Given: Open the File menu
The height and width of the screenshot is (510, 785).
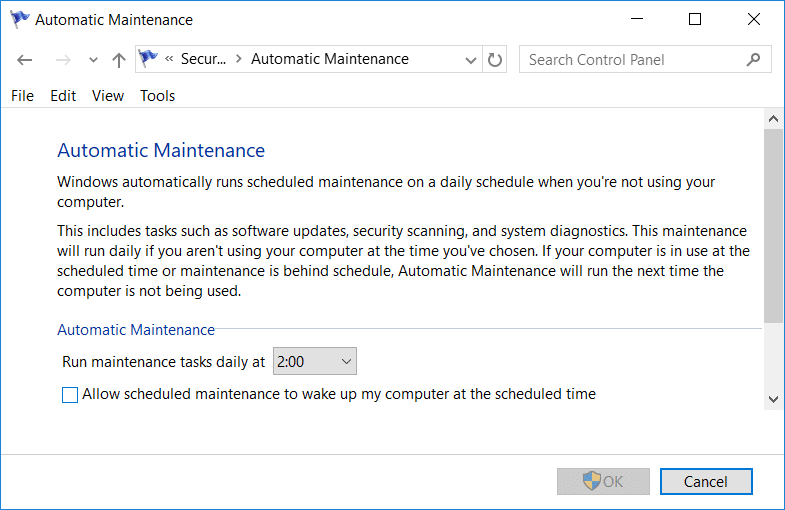Looking at the screenshot, I should (22, 96).
